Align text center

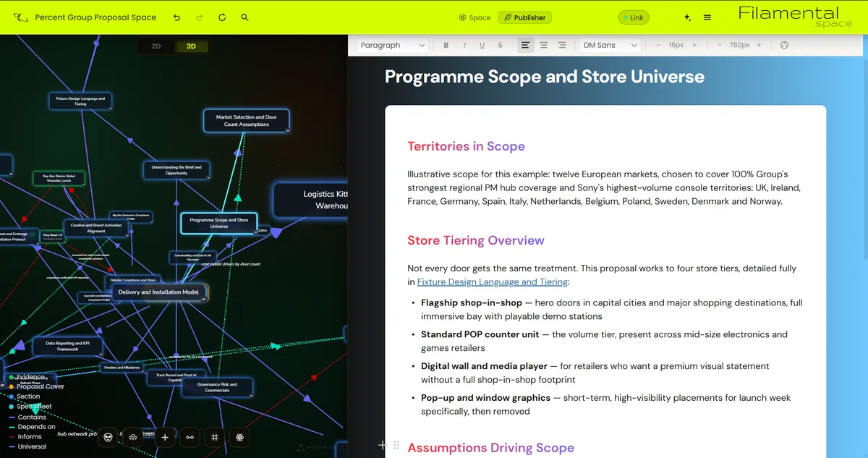pos(544,45)
